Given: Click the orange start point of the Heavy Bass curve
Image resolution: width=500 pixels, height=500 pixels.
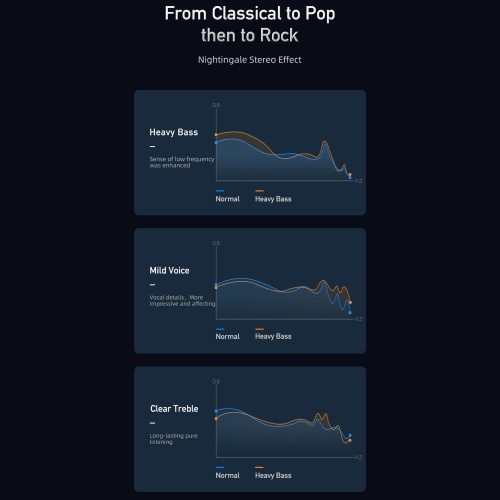Looking at the screenshot, I should tap(216, 135).
